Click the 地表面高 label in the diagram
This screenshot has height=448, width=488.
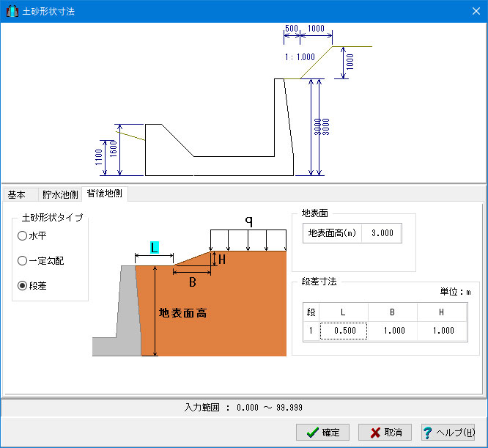point(182,313)
